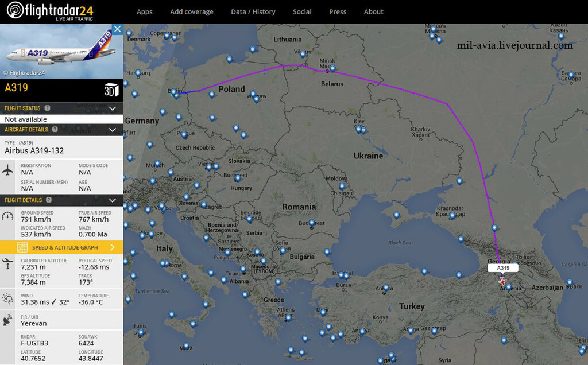Open the Speed & Altitude Graph
Viewport: 588px width, 365px height.
click(61, 247)
